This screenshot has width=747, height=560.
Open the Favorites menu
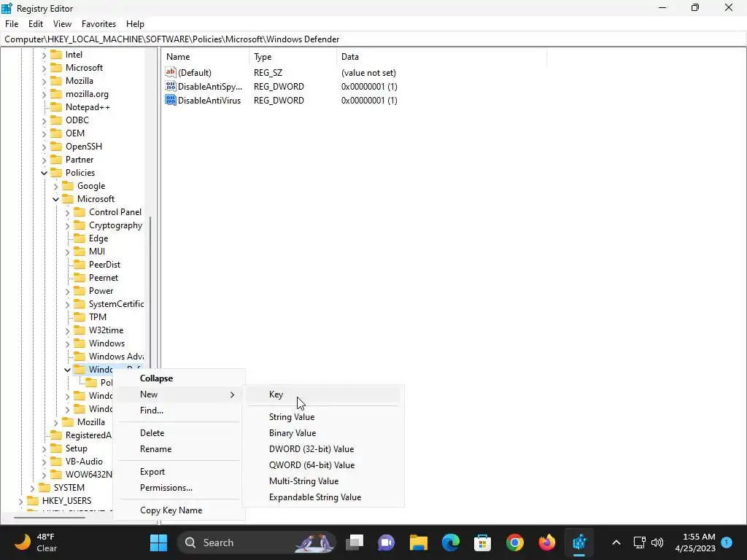tap(98, 24)
